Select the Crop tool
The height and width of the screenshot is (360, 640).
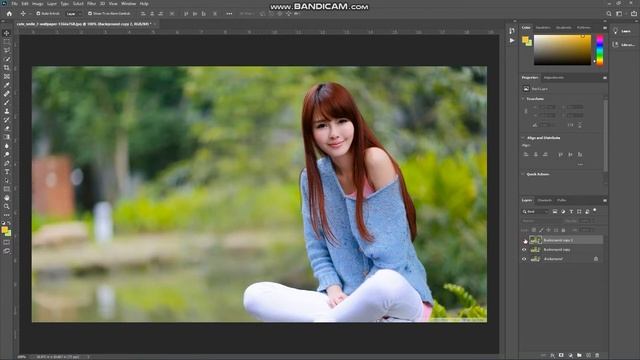[x=7, y=68]
